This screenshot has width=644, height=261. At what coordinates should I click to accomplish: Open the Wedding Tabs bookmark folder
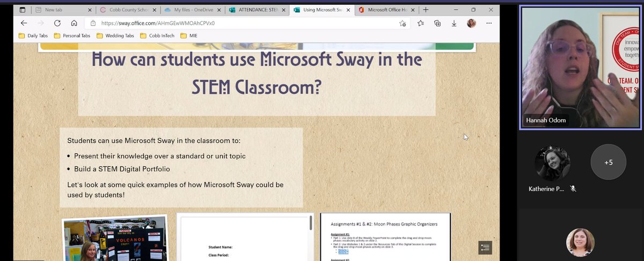click(x=115, y=36)
